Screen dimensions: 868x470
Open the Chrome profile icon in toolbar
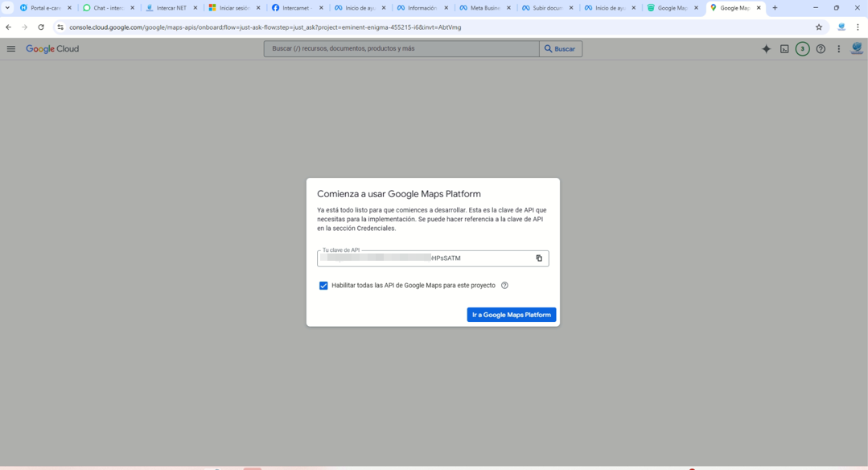pos(841,27)
